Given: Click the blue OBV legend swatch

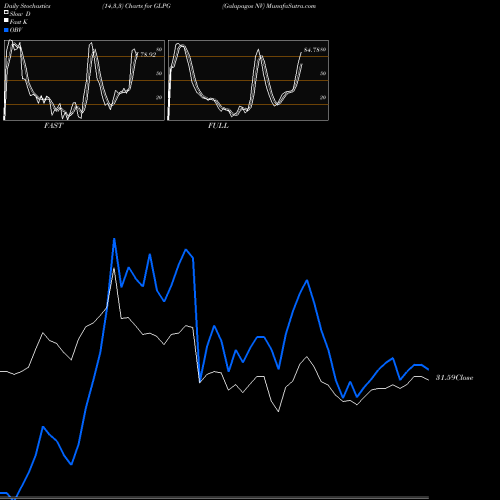Looking at the screenshot, I should pyautogui.click(x=6, y=30).
